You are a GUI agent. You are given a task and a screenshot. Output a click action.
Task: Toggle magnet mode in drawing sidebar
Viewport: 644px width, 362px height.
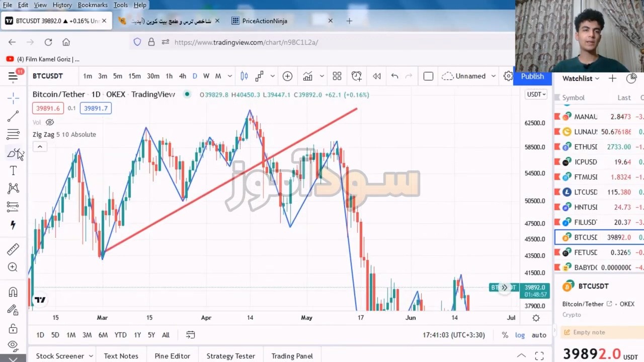coord(13,292)
